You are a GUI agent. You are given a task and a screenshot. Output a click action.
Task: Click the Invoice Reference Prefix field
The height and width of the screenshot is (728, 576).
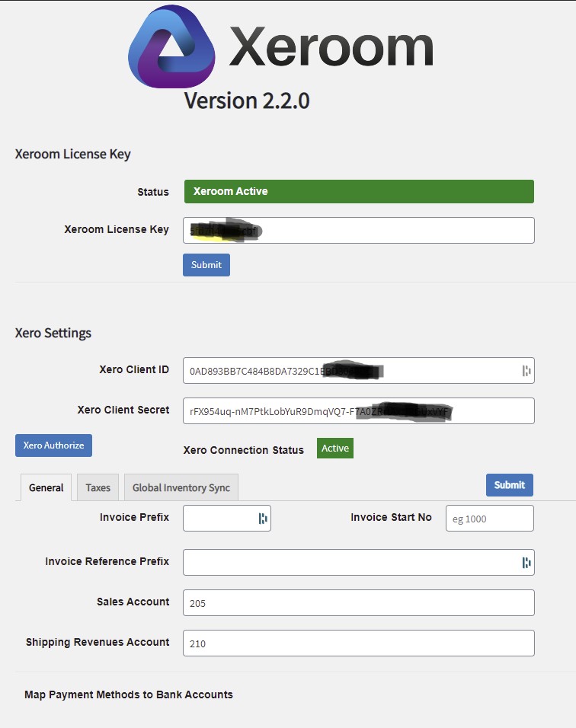359,562
